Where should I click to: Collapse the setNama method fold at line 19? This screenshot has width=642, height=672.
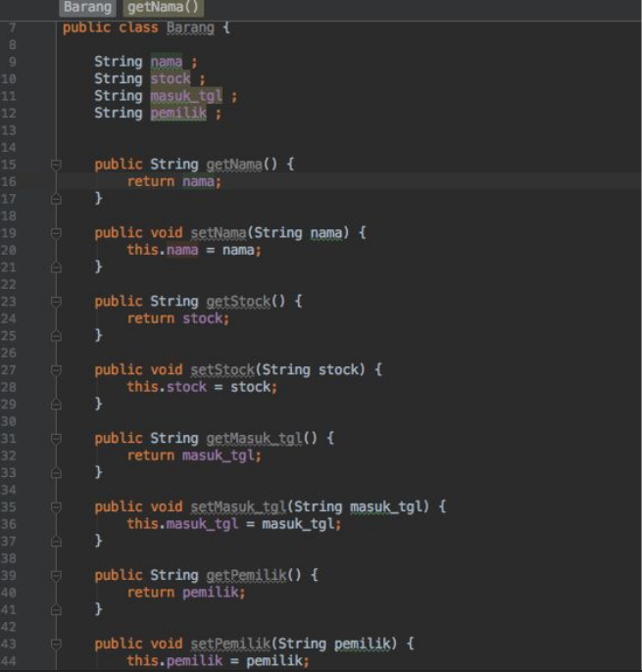click(x=56, y=233)
